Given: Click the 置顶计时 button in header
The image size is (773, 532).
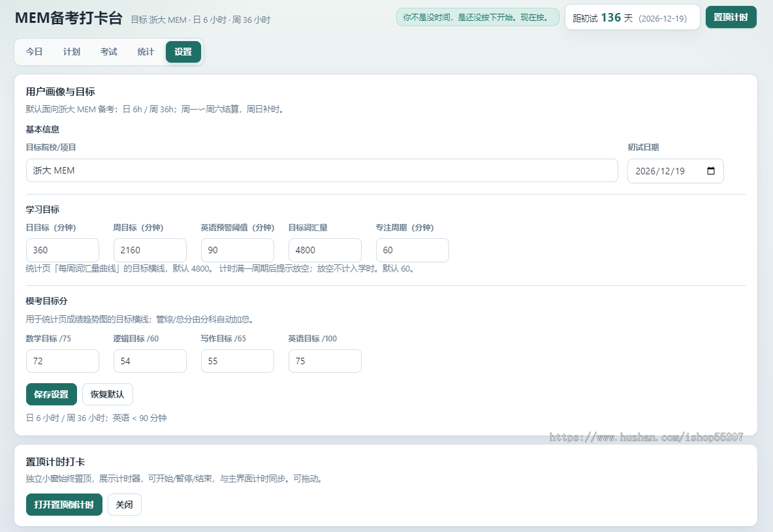Looking at the screenshot, I should [x=731, y=17].
